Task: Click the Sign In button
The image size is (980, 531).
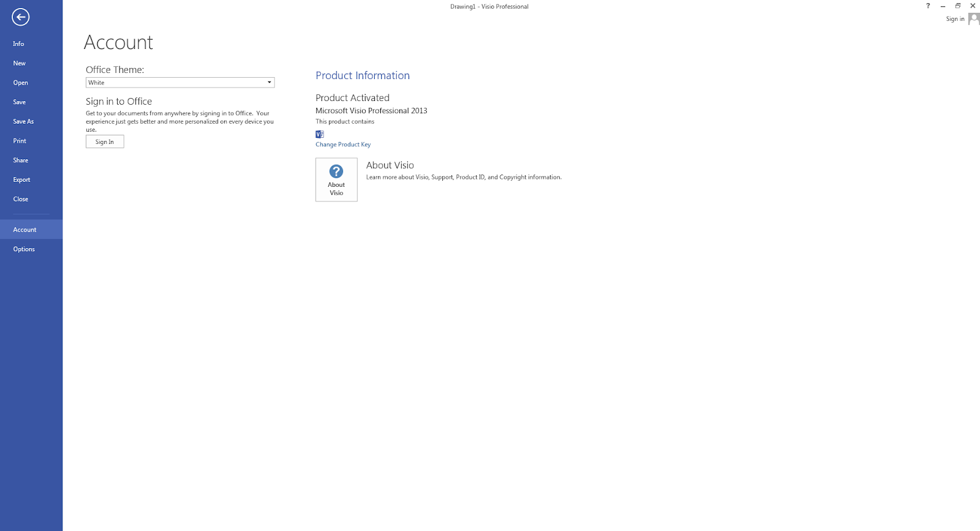Action: (105, 141)
